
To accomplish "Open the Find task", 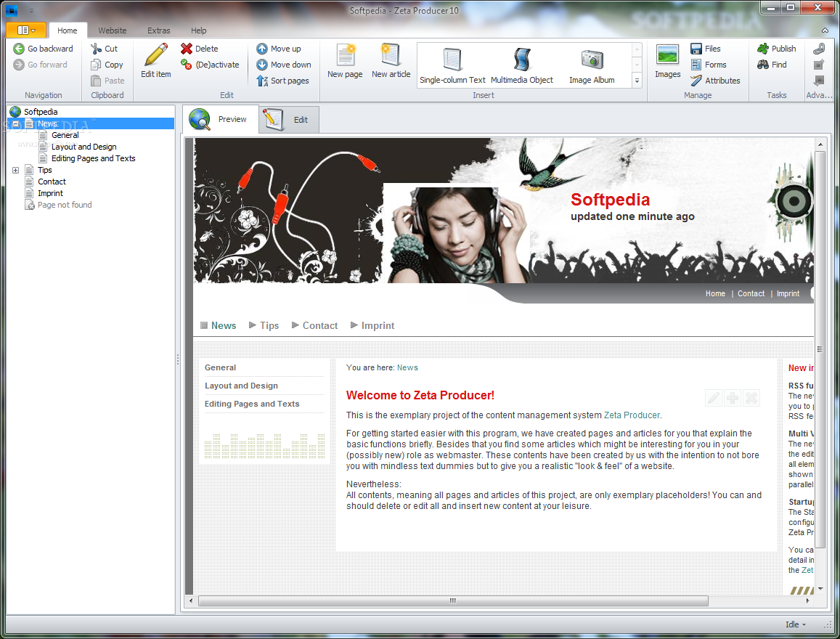I will point(772,65).
